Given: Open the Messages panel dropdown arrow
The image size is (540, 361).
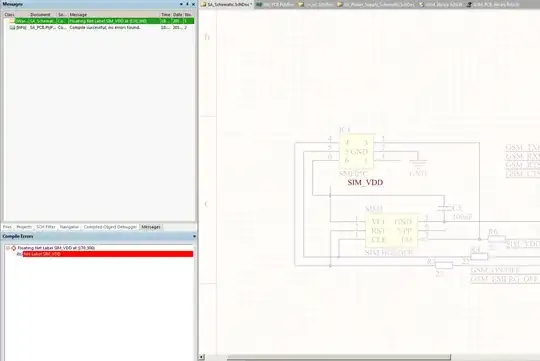Looking at the screenshot, I should 181,4.
